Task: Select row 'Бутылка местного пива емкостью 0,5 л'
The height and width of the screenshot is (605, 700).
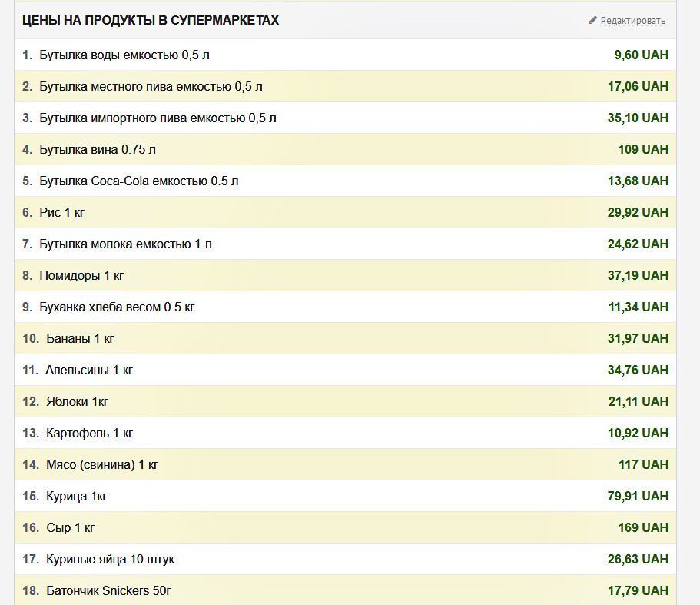Action: tap(345, 86)
